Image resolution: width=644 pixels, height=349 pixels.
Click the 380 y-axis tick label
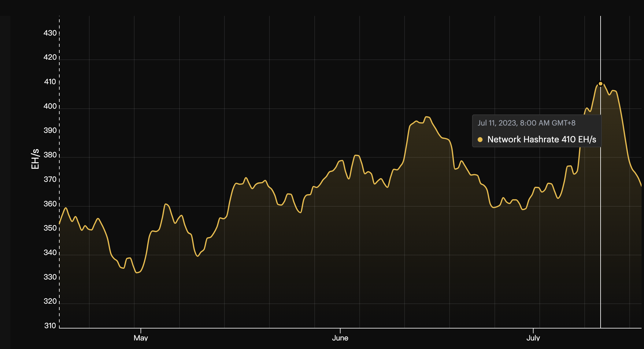pos(50,155)
